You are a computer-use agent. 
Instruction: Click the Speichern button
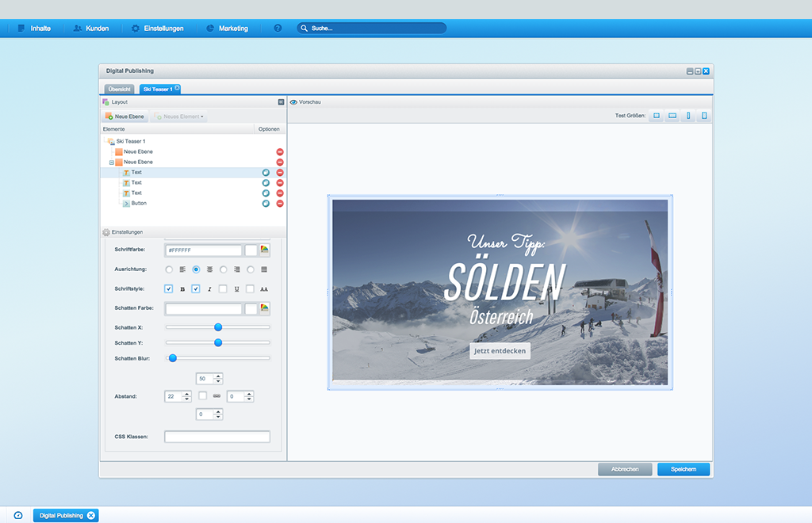click(x=683, y=469)
